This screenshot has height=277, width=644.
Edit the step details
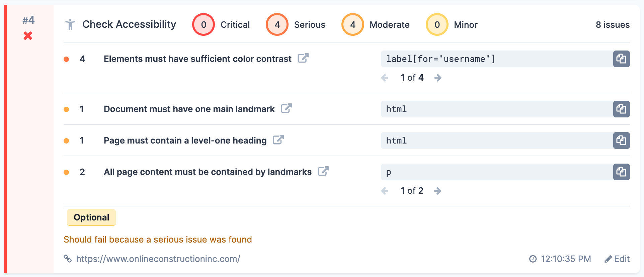(618, 259)
